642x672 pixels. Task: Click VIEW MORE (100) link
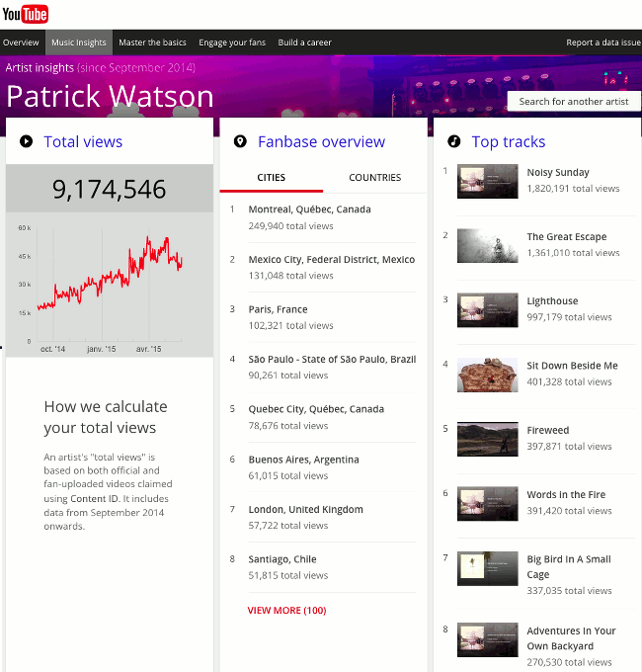tap(287, 611)
